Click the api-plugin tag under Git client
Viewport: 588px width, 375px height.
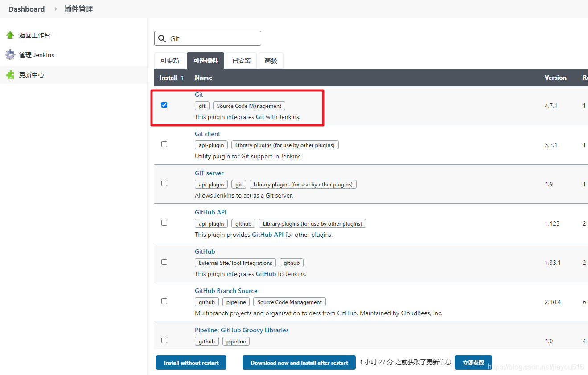(211, 145)
